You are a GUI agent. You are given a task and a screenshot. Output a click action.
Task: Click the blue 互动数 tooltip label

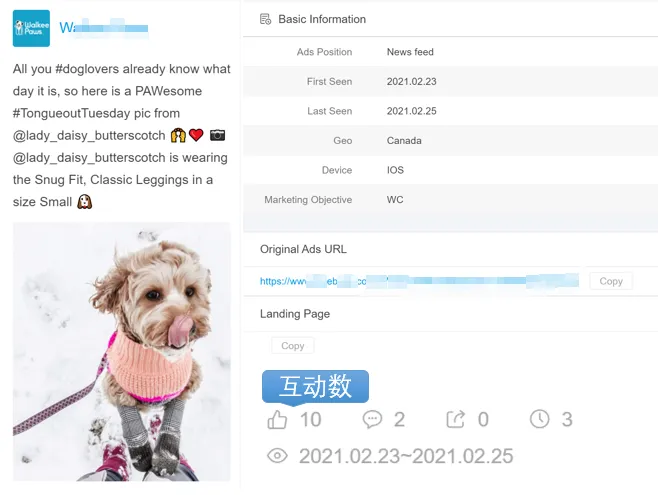pyautogui.click(x=315, y=386)
